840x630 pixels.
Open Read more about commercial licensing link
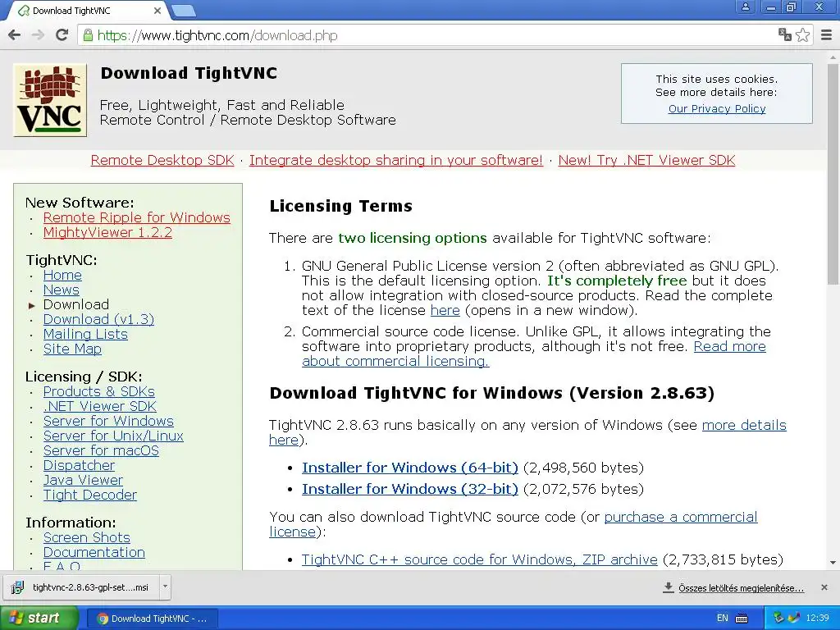coord(729,347)
